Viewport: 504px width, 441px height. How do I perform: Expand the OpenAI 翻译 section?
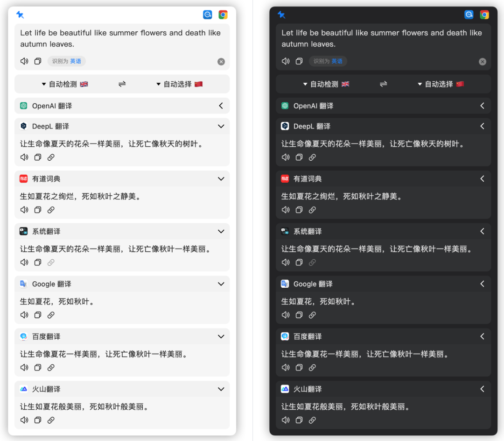click(221, 106)
